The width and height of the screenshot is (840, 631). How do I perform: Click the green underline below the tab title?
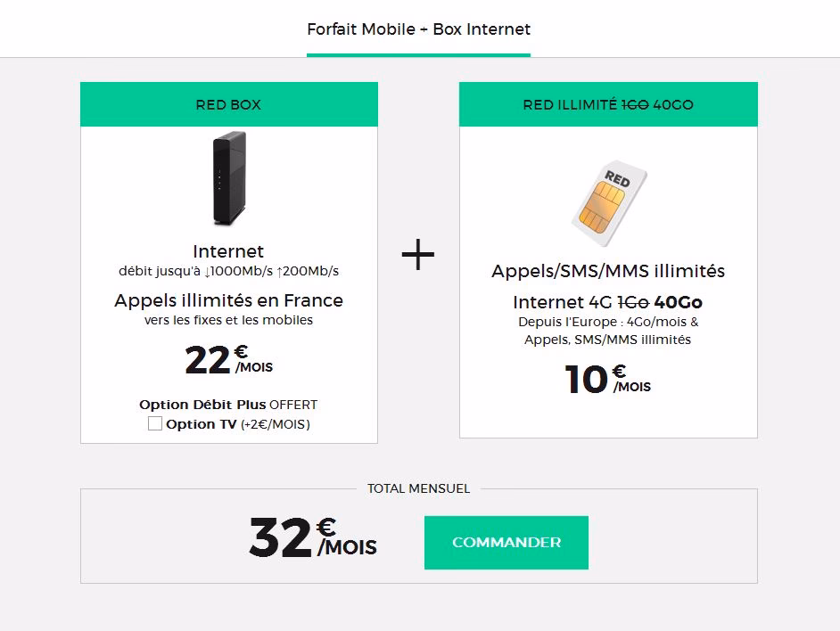tap(418, 56)
